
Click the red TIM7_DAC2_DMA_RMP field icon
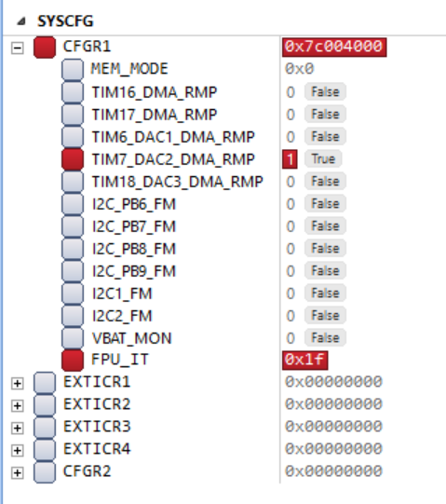[73, 159]
